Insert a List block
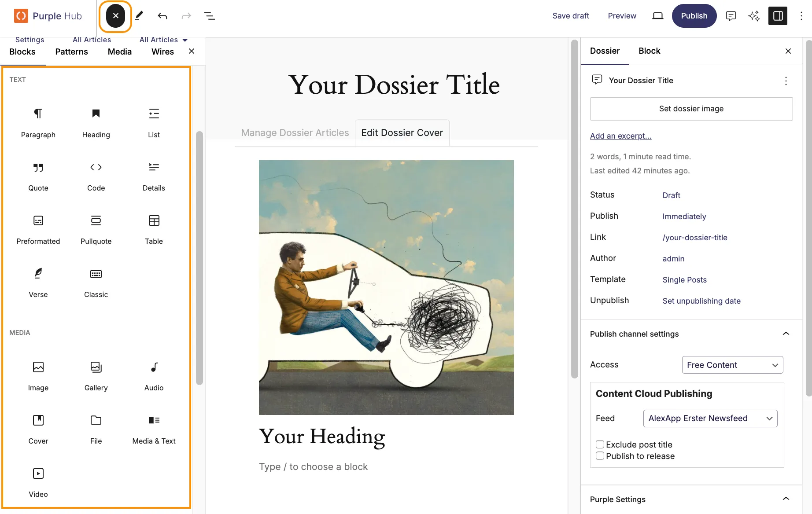This screenshot has width=812, height=514. (x=154, y=123)
